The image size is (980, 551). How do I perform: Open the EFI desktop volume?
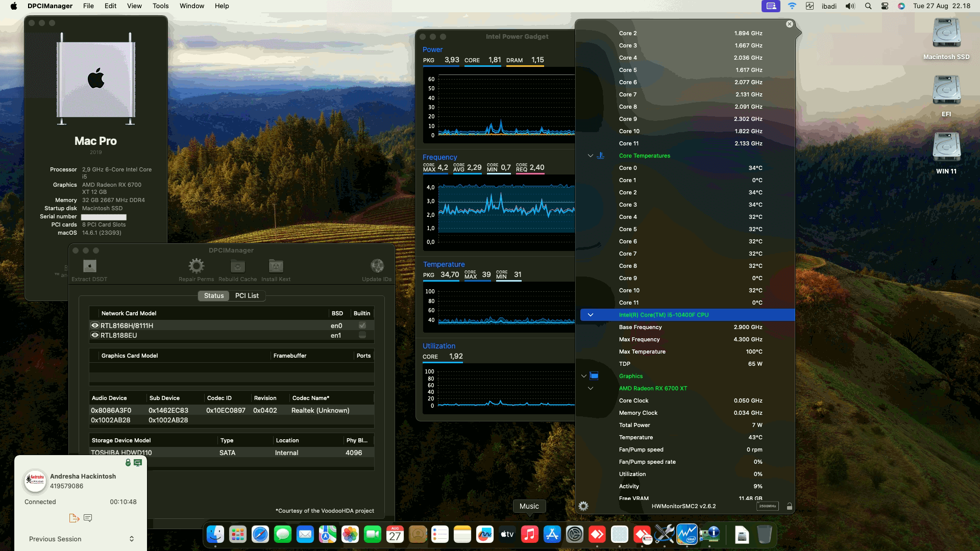pyautogui.click(x=946, y=96)
